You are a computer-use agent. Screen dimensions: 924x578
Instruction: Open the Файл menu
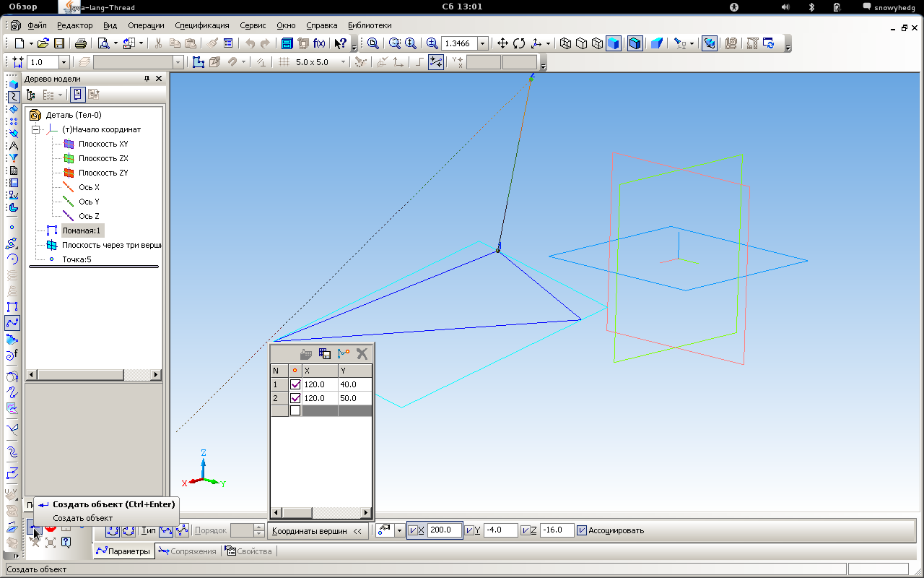37,25
